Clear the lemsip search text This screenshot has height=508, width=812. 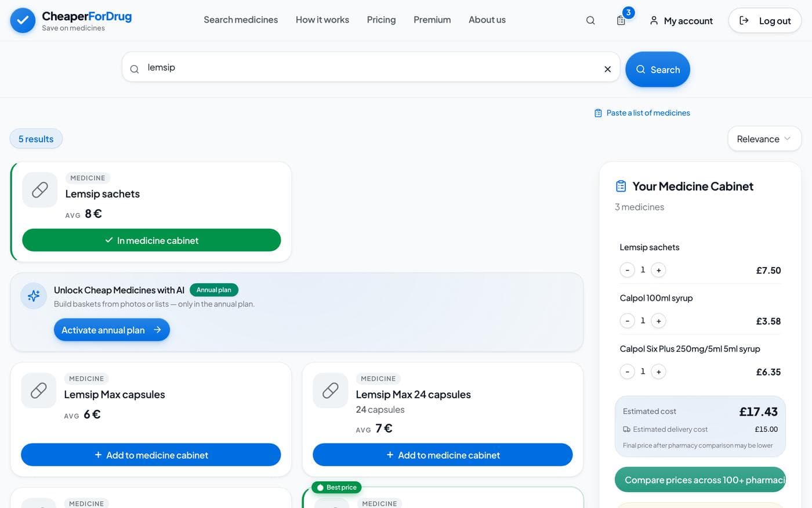[x=607, y=69]
